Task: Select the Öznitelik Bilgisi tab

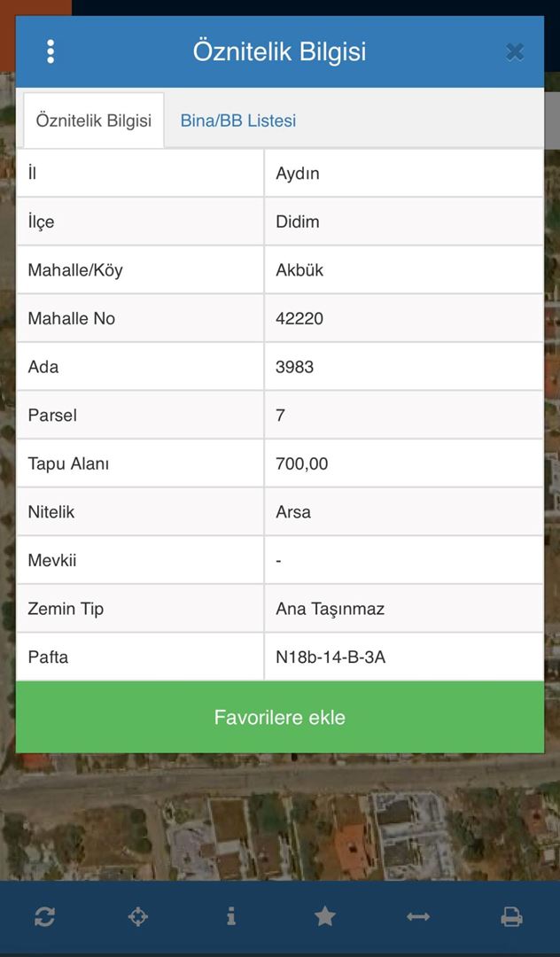Action: point(94,121)
